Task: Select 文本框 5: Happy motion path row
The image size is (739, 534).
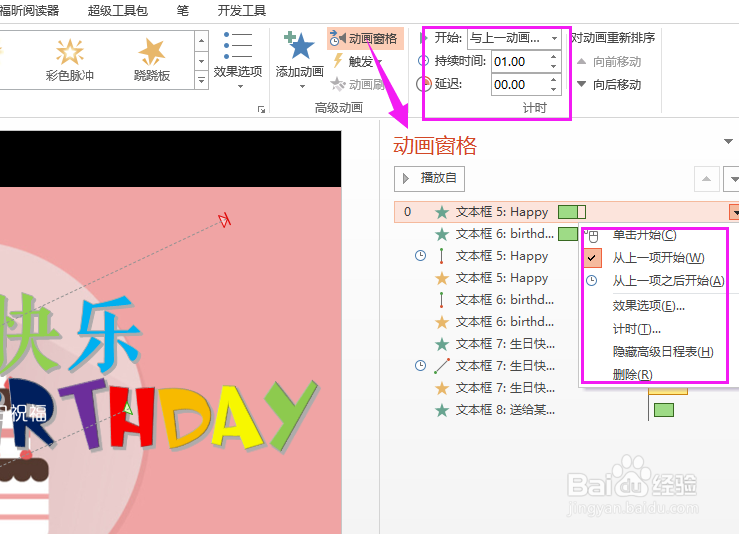Action: click(x=488, y=256)
